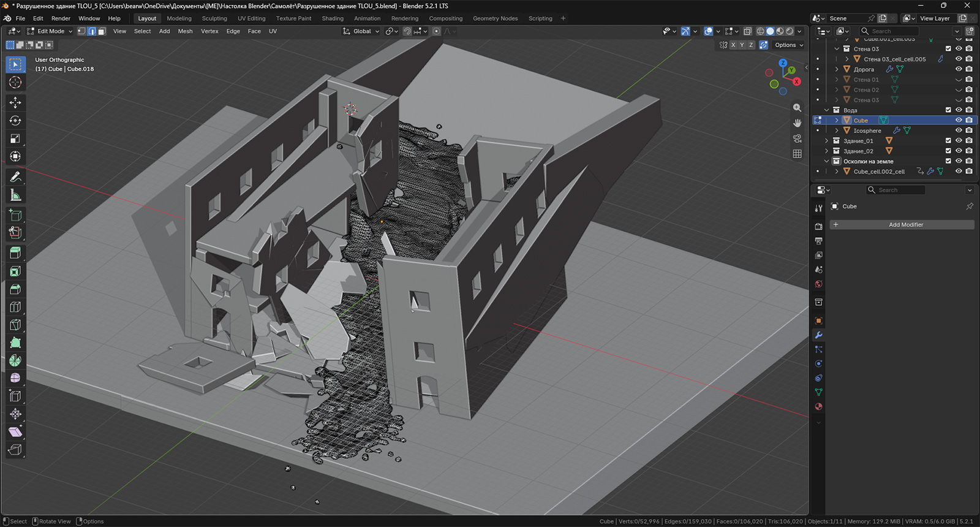980x527 pixels.
Task: Toggle visibility of Дорога object
Action: tap(959, 69)
